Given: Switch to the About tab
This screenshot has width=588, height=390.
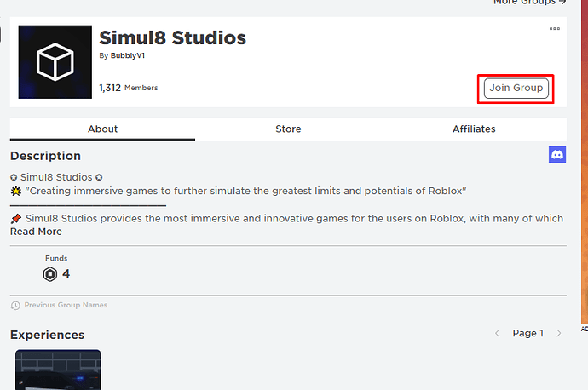Looking at the screenshot, I should tap(102, 129).
